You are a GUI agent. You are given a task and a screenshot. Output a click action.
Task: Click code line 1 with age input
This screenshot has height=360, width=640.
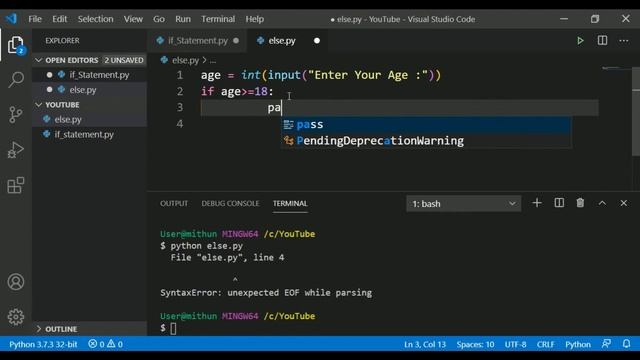pyautogui.click(x=321, y=75)
